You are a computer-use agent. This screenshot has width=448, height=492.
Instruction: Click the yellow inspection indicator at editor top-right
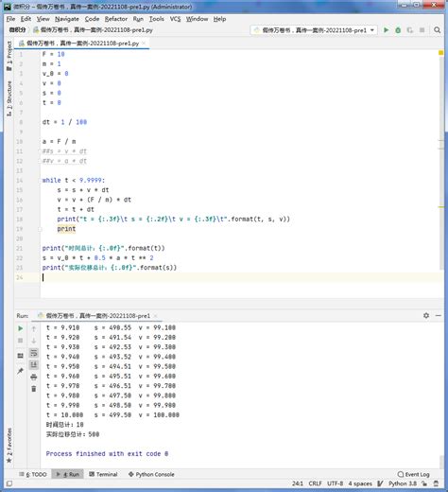(441, 53)
